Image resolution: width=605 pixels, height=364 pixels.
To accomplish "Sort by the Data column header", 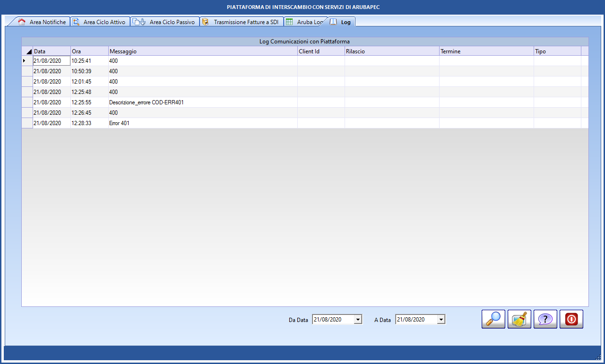I will (x=52, y=51).
